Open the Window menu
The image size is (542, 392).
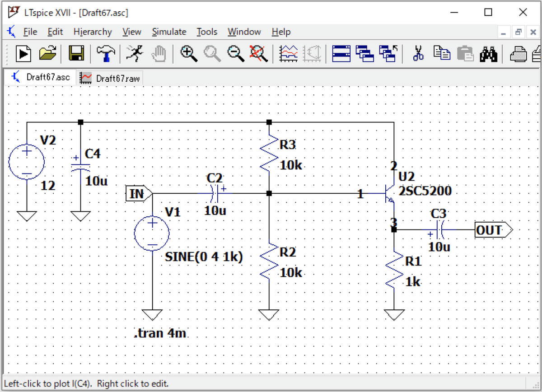pos(244,32)
